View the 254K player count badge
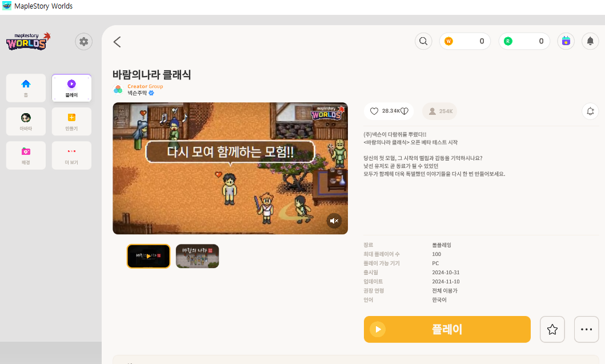This screenshot has width=605, height=364. pyautogui.click(x=439, y=111)
